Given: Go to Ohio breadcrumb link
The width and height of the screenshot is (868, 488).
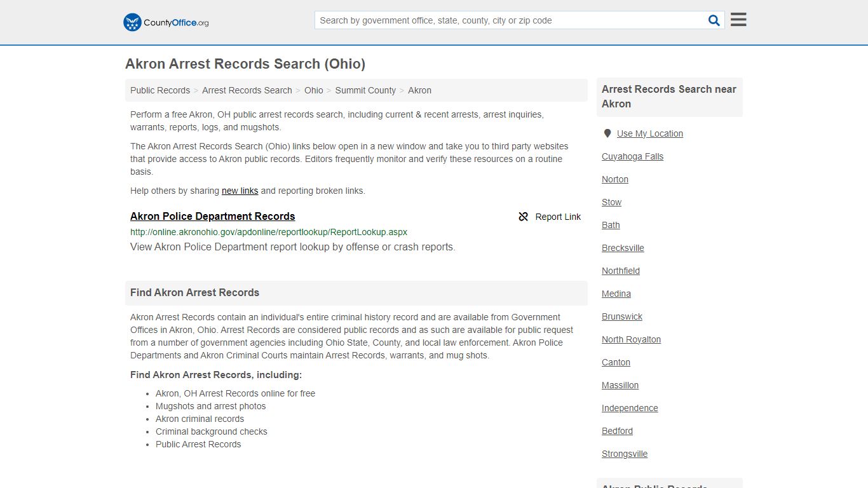Looking at the screenshot, I should pos(314,90).
